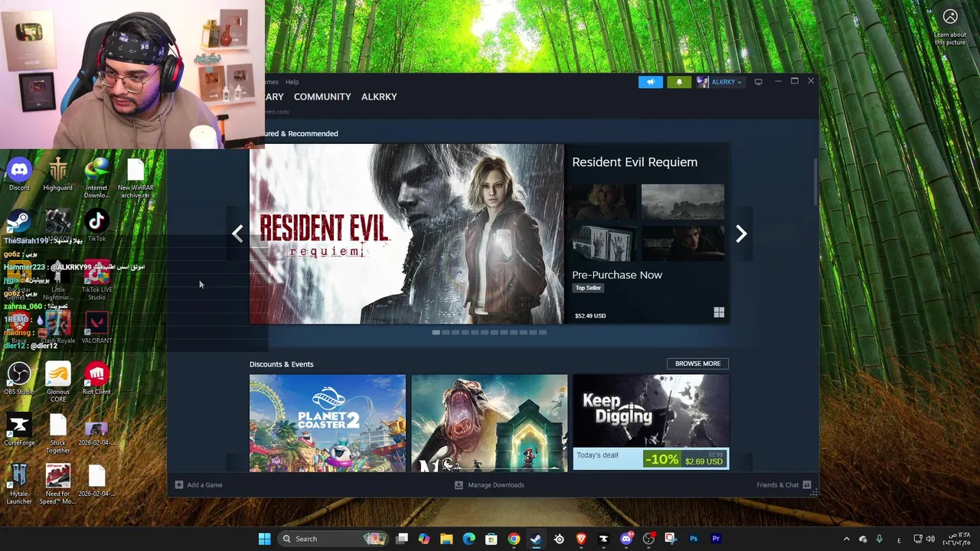This screenshot has height=551, width=980.
Task: Select the Need for Speed desktop icon
Action: pyautogui.click(x=57, y=484)
